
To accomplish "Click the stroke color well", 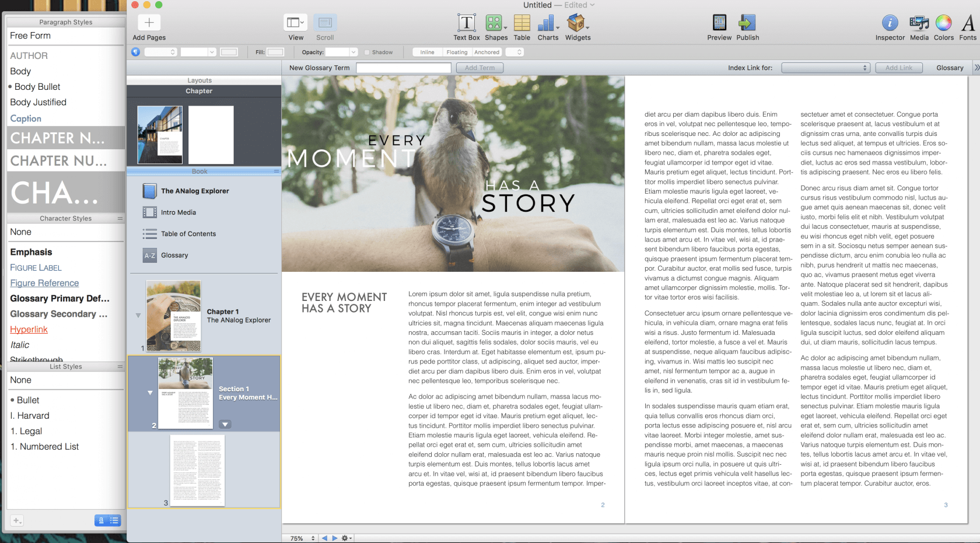I will tap(229, 52).
